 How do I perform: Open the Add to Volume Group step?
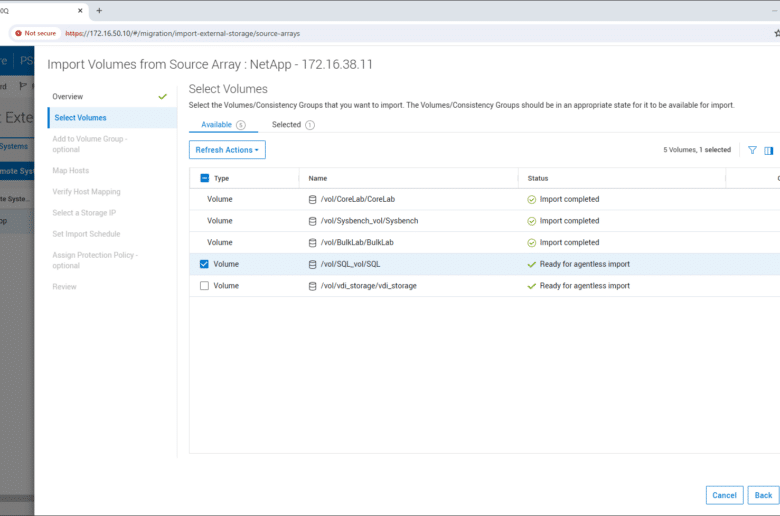point(90,144)
